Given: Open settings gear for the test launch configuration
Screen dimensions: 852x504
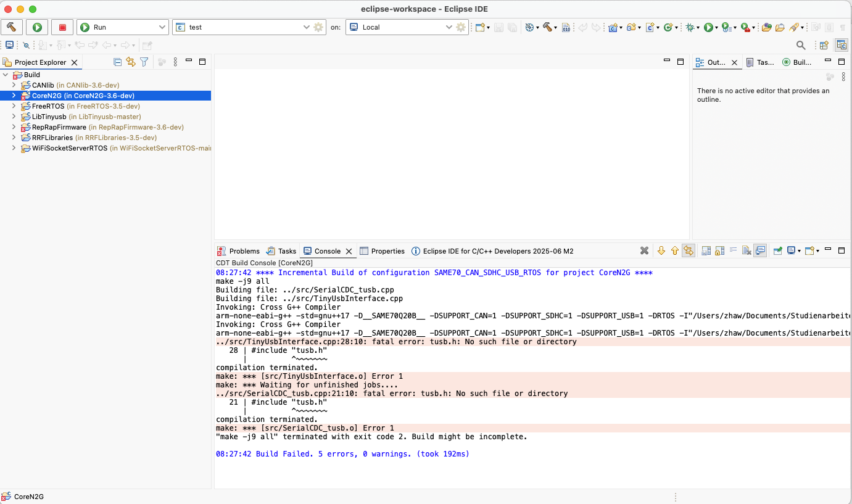Looking at the screenshot, I should tap(318, 27).
